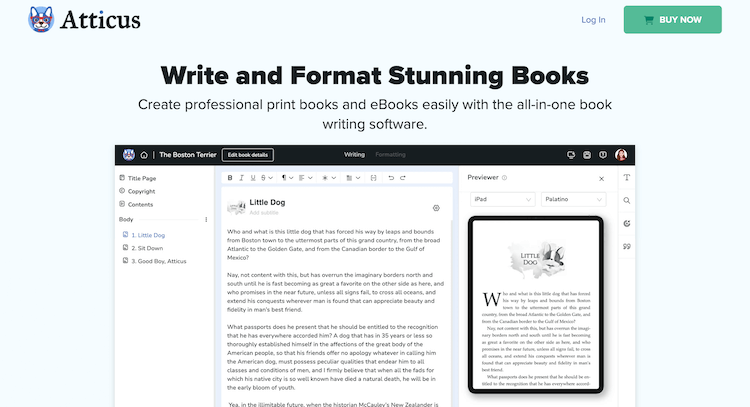Click the list formatting icon
This screenshot has width=750, height=407.
349,178
